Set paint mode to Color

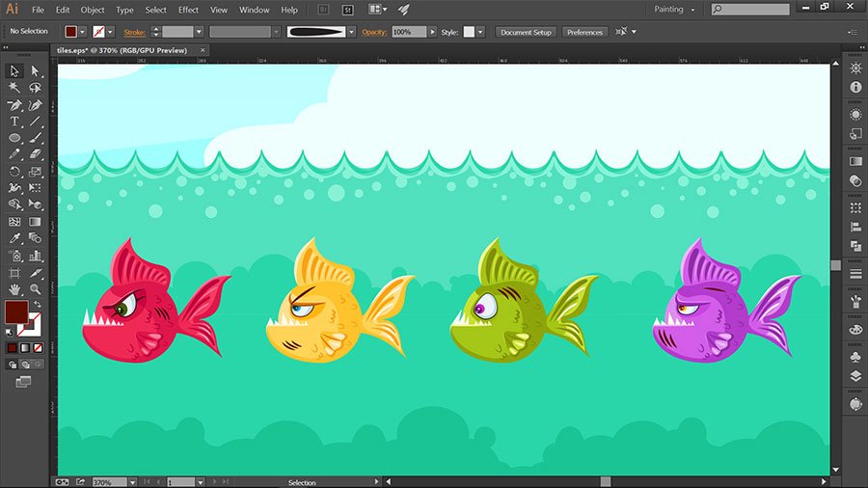13,348
